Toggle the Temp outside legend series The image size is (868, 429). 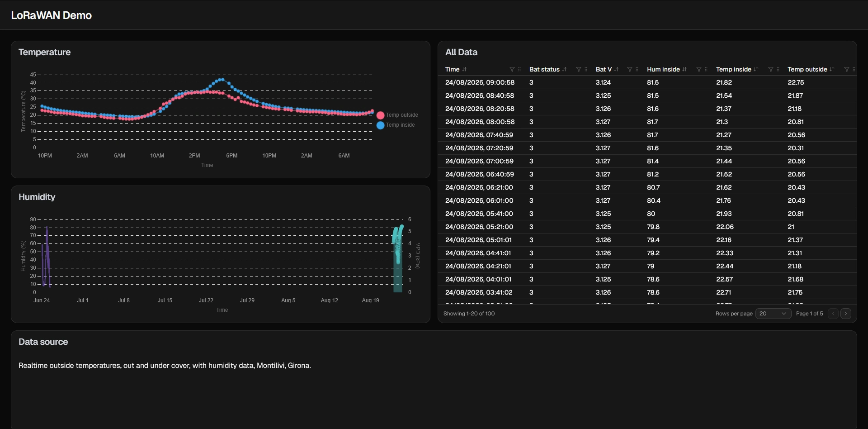point(397,115)
